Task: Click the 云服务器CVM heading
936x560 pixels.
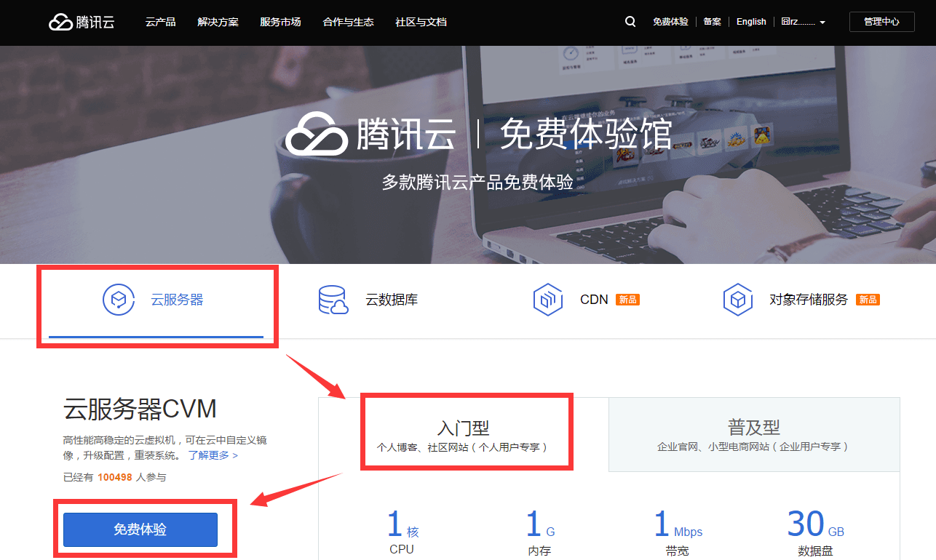Action: click(x=140, y=409)
